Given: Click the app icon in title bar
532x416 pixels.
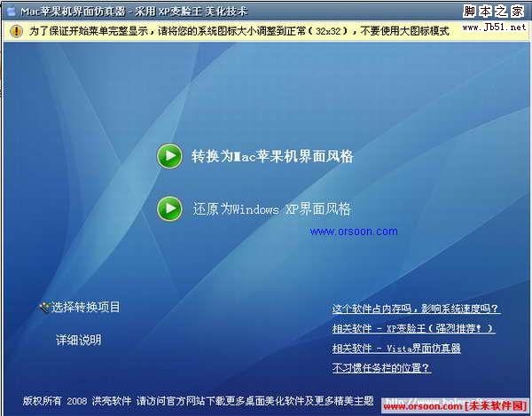Looking at the screenshot, I should (x=12, y=12).
